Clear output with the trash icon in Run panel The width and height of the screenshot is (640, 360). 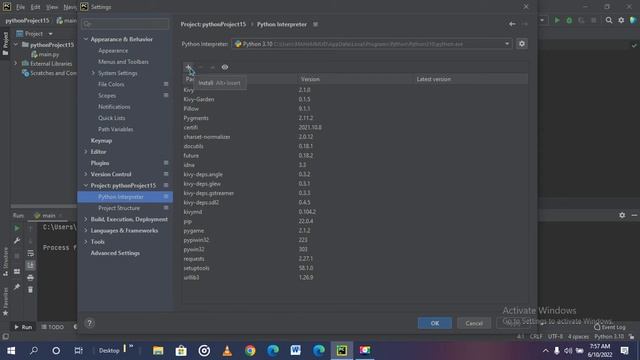click(30, 289)
